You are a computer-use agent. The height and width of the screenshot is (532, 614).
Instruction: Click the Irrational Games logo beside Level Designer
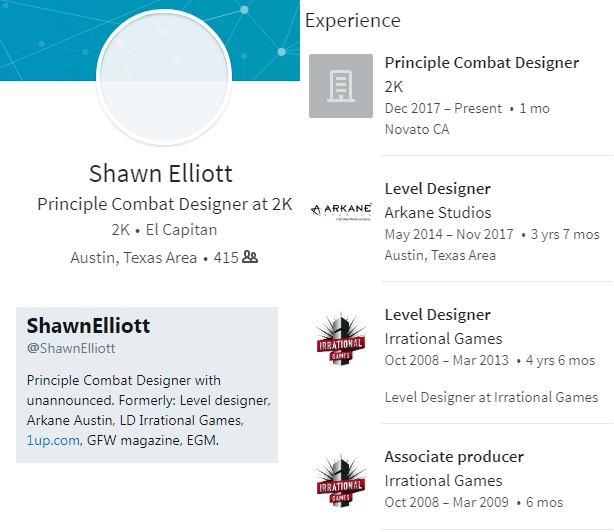(341, 339)
